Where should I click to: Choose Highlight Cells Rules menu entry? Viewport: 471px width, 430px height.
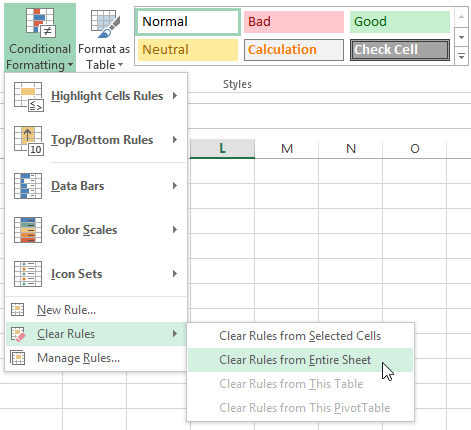96,96
